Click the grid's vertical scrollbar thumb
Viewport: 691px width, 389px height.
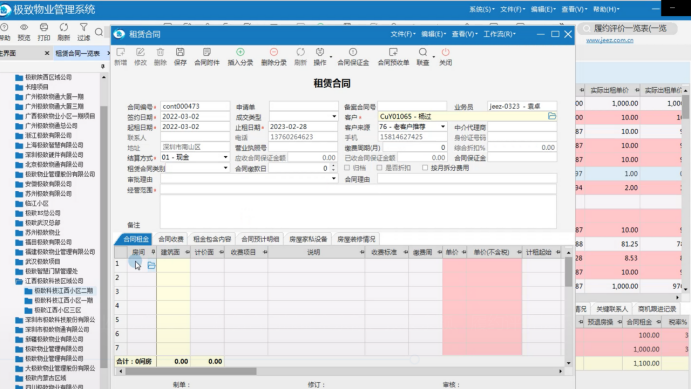point(568,272)
